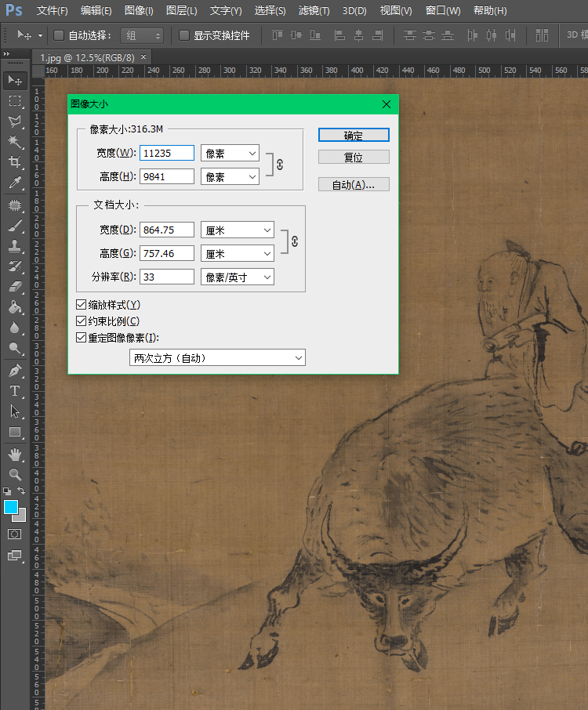Viewport: 588px width, 710px height.
Task: Select the Crop tool
Action: 15,162
